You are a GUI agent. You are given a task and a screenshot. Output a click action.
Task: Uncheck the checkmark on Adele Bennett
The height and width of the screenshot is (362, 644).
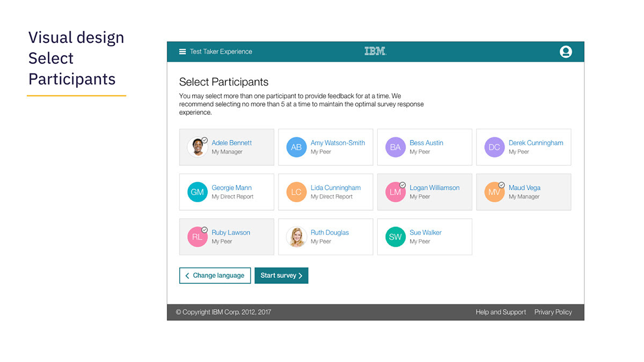coord(204,140)
